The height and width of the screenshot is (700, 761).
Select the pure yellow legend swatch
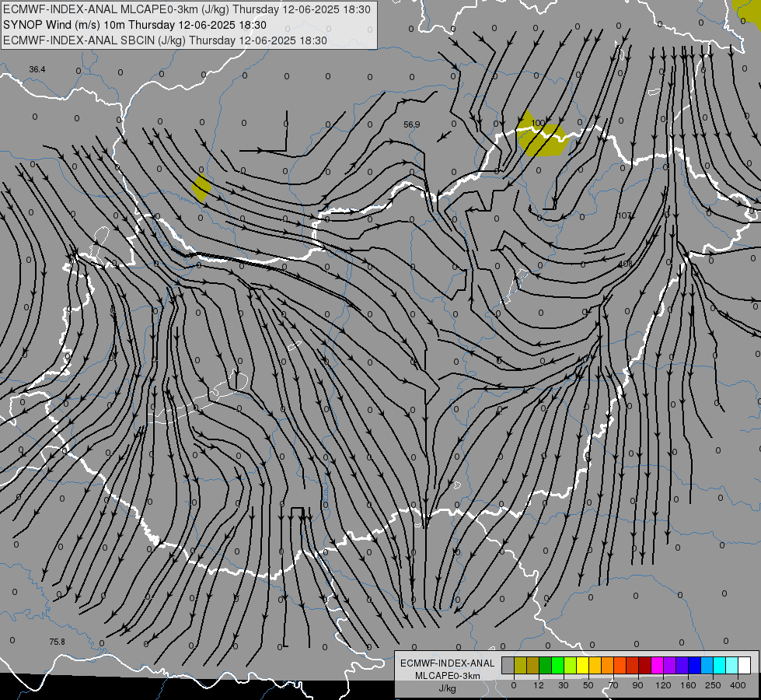[582, 665]
